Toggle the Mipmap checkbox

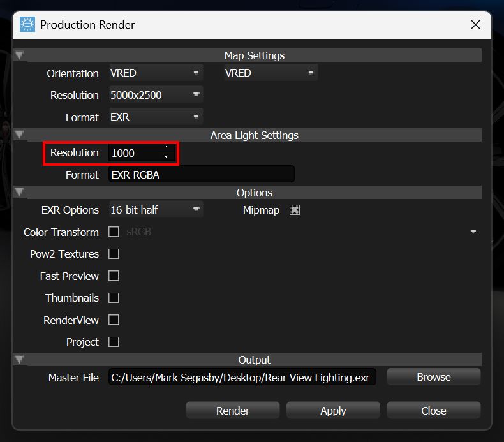click(295, 210)
